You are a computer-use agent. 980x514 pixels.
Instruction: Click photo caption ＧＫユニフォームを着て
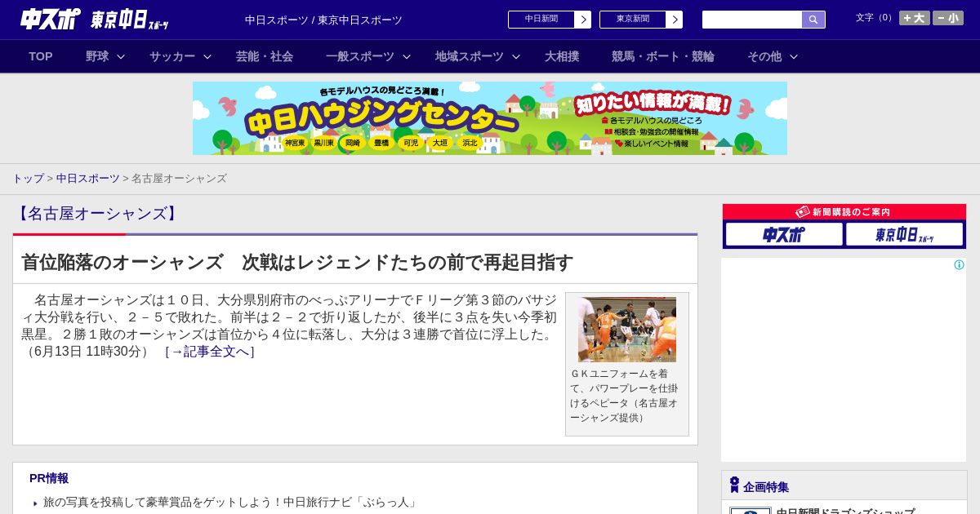click(624, 396)
